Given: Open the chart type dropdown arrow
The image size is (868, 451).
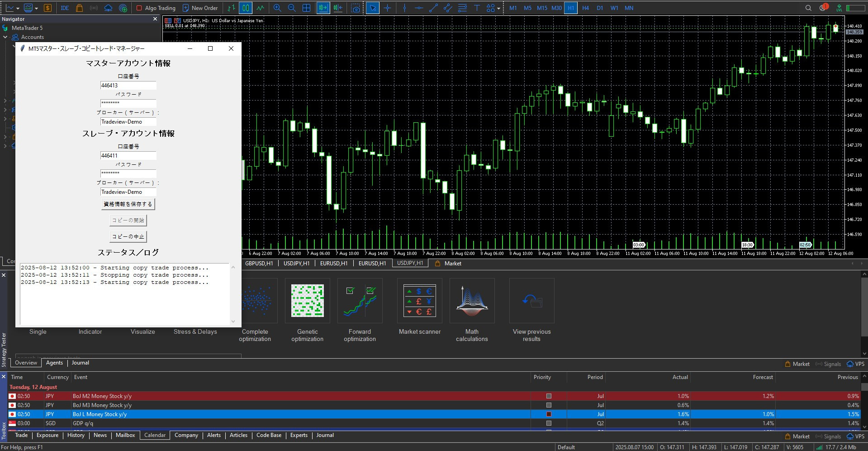Looking at the screenshot, I should click(18, 8).
